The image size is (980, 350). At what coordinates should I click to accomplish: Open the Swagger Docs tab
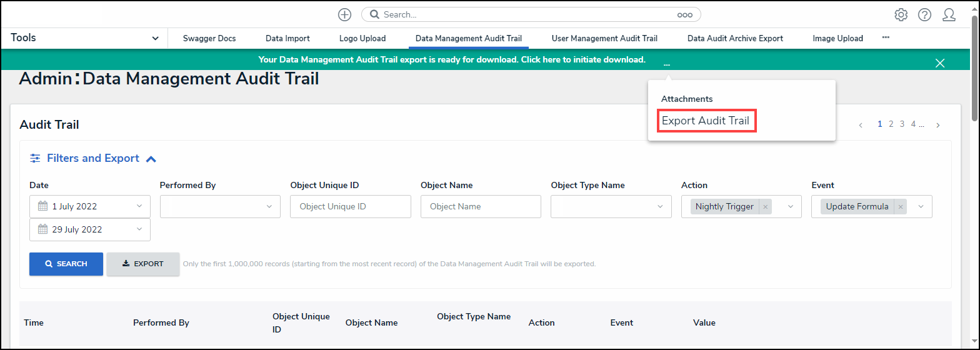click(x=209, y=38)
